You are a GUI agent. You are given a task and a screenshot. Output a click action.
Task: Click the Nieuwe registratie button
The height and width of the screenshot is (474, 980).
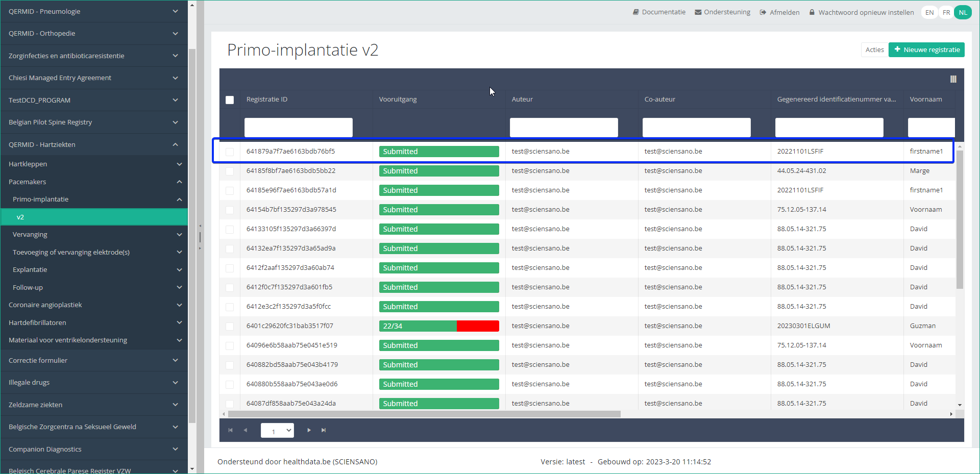click(926, 50)
